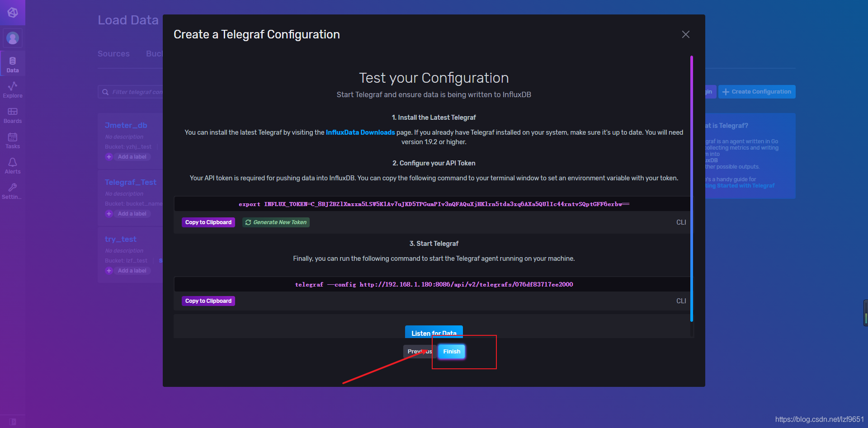Viewport: 868px width, 428px height.
Task: Go back with the Previous button
Action: [x=420, y=352]
